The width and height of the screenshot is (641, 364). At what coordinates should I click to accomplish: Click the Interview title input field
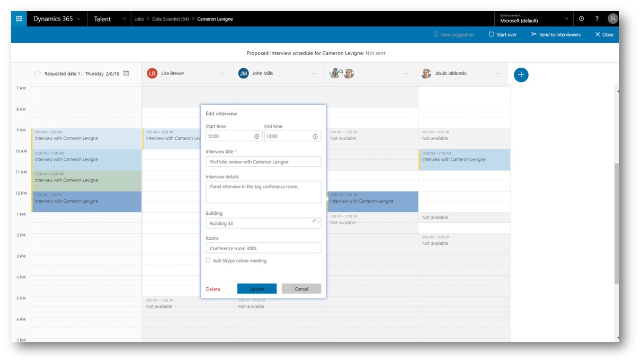point(263,162)
